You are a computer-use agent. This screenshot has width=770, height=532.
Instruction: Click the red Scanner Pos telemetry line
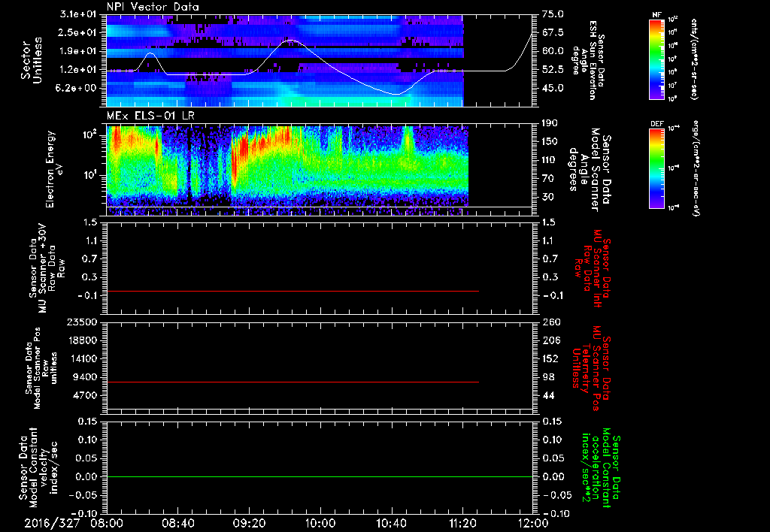pos(293,382)
